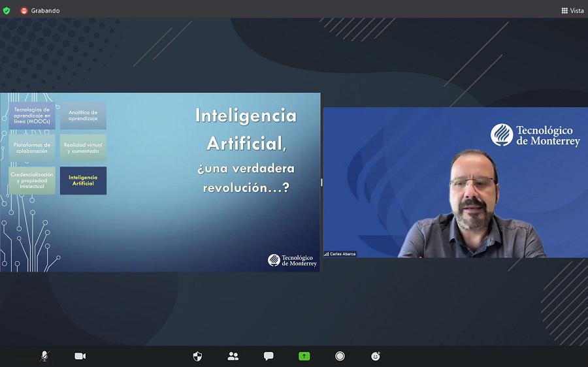Select the speaker's video feed

point(455,183)
